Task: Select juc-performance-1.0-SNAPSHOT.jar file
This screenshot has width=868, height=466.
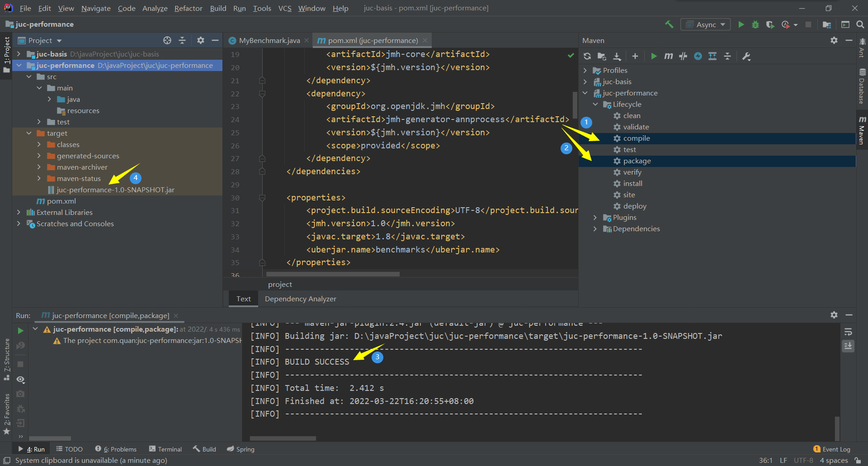Action: point(115,190)
